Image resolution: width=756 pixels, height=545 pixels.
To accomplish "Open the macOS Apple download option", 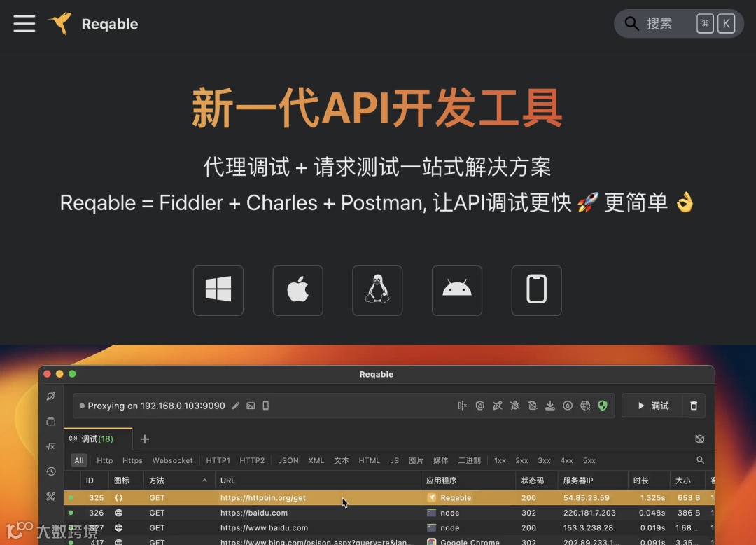I will [x=298, y=290].
